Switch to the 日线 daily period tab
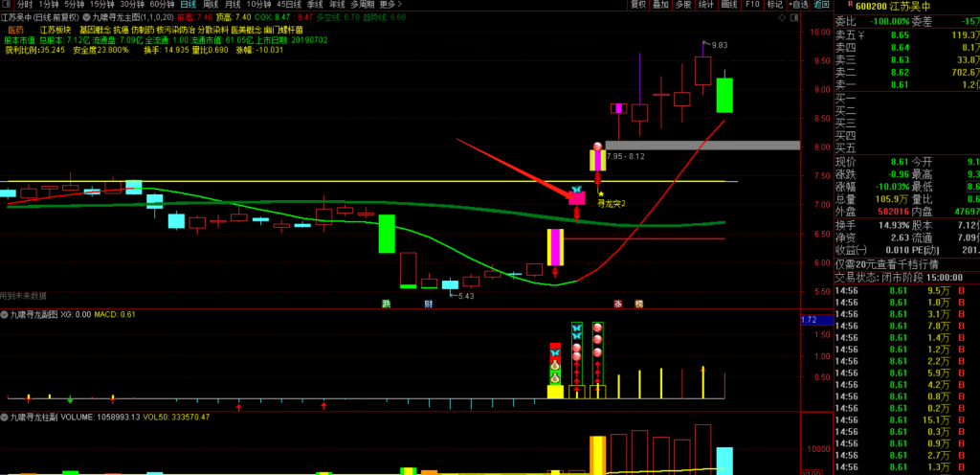The height and width of the screenshot is (475, 980). coord(189,5)
